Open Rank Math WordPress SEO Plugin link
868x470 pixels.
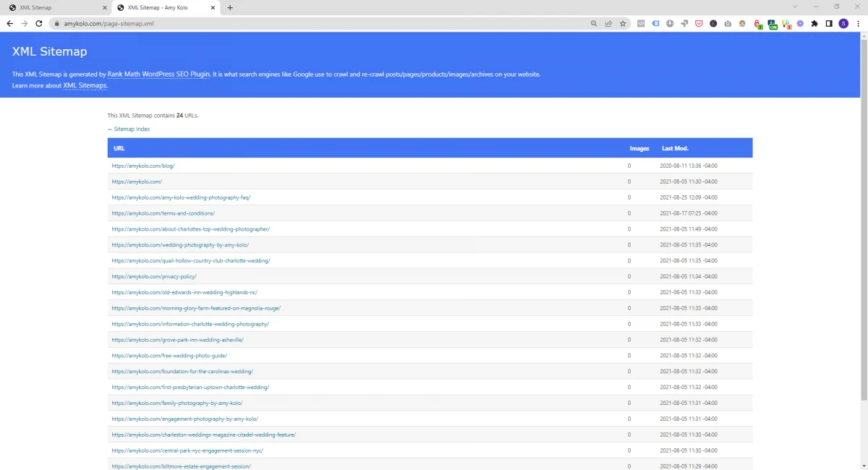(x=158, y=74)
